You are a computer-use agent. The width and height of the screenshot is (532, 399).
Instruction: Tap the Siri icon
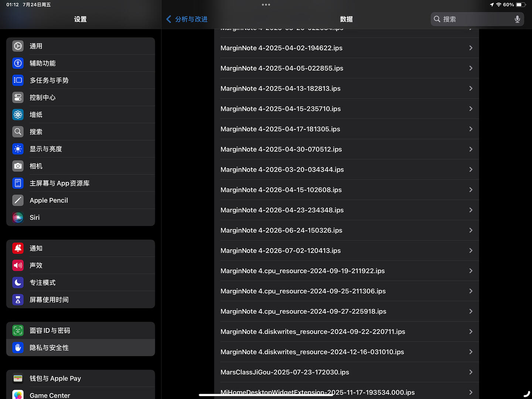pyautogui.click(x=18, y=217)
